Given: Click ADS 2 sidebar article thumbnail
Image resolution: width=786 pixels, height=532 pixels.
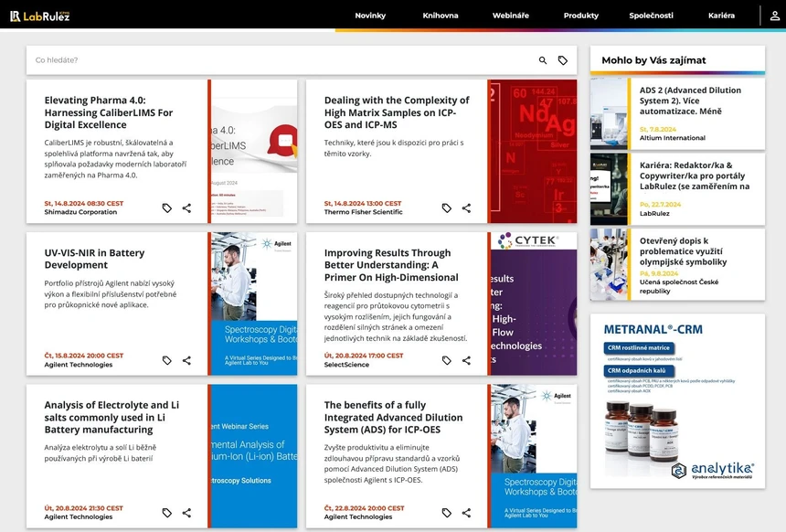Looking at the screenshot, I should (609, 114).
